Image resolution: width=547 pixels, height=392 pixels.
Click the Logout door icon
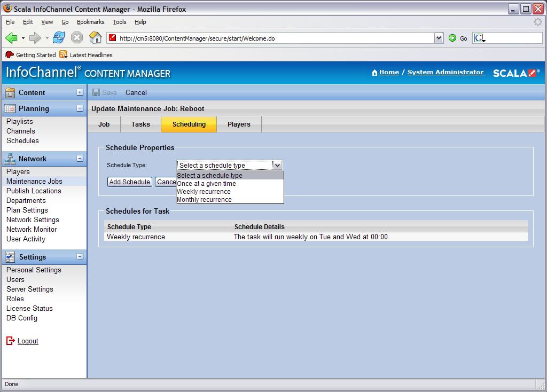[11, 341]
